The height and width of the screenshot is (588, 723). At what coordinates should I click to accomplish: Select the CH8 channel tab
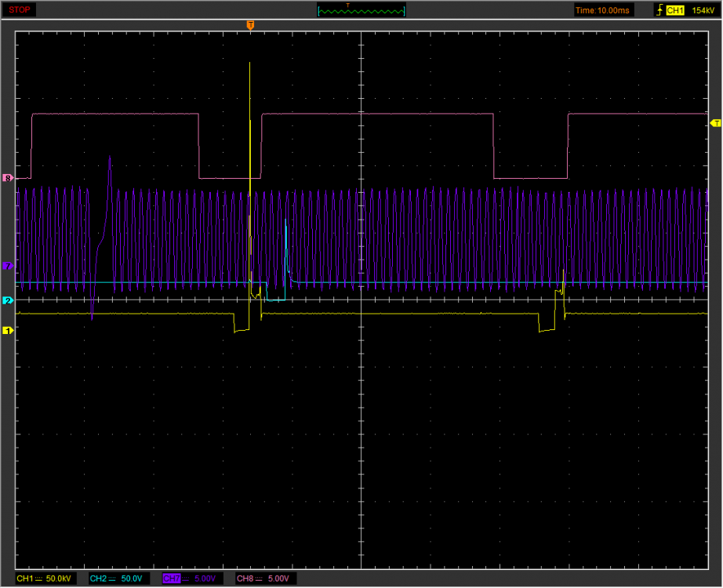pos(245,579)
